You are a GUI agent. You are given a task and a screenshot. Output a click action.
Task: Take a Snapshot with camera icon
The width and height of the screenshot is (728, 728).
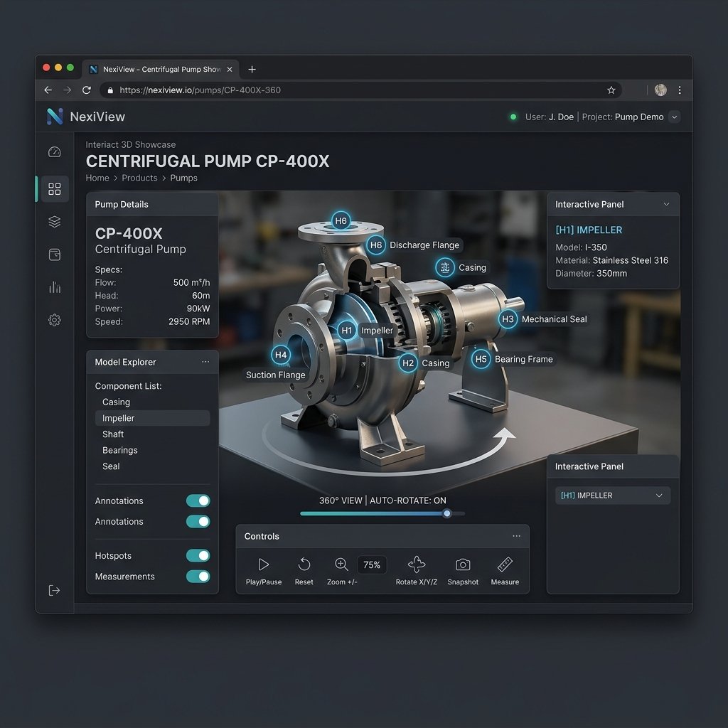tap(463, 564)
